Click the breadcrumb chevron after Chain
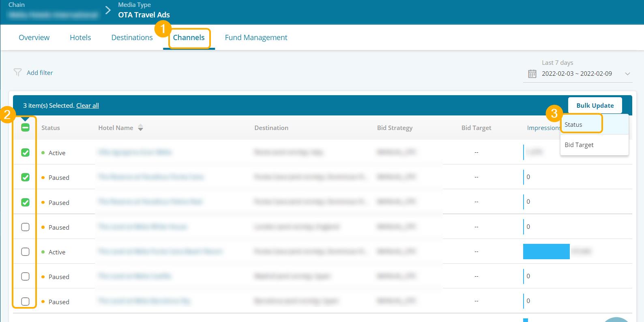Screen dimensions: 644x322 (108, 10)
